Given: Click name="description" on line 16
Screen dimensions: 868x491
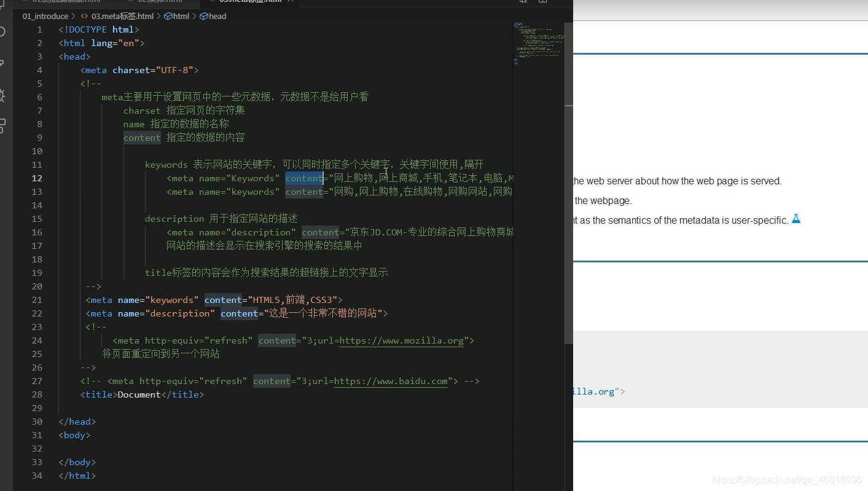Looking at the screenshot, I should [x=248, y=232].
